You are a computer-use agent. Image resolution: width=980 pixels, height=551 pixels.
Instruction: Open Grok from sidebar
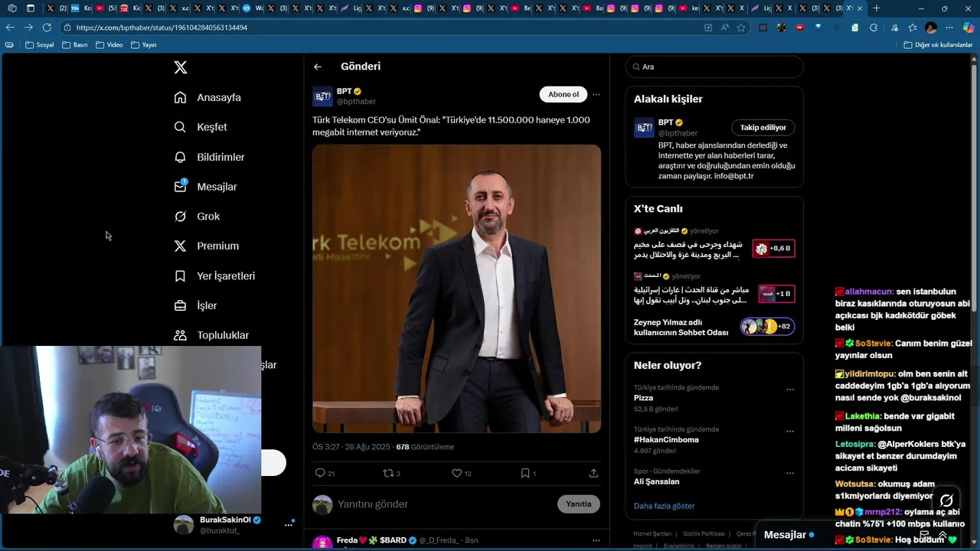click(x=197, y=217)
